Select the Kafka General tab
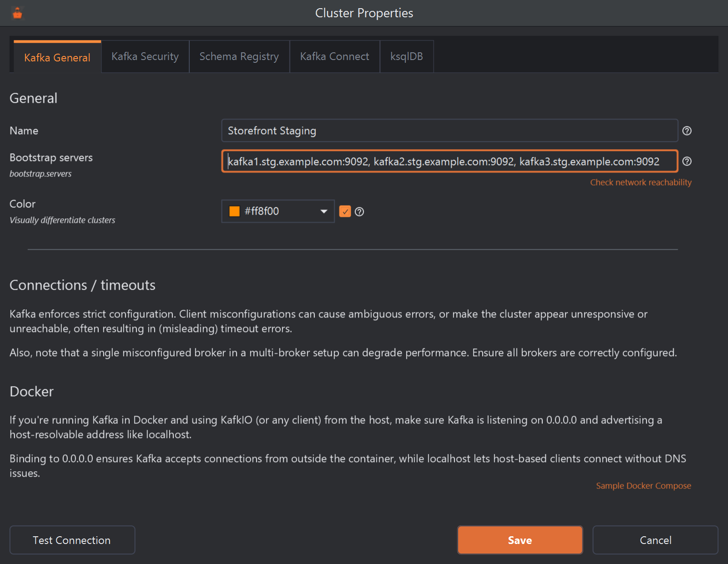Viewport: 728px width, 564px height. click(57, 57)
